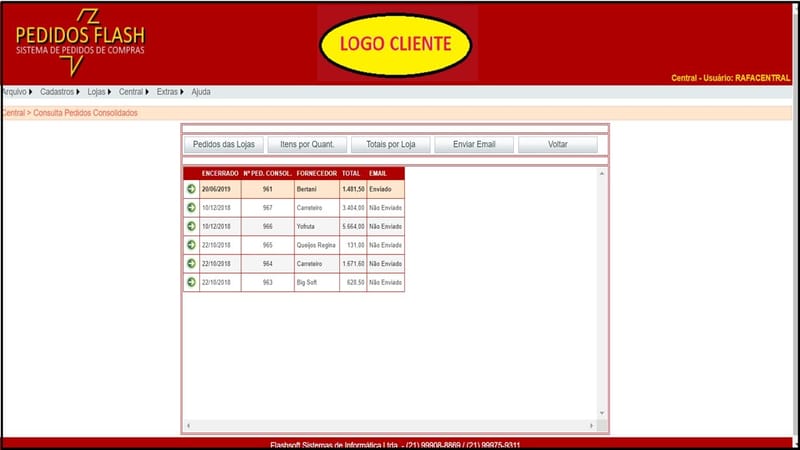Click the yellow Logo Cliente image
Viewport: 800px width, 450px height.
396,44
